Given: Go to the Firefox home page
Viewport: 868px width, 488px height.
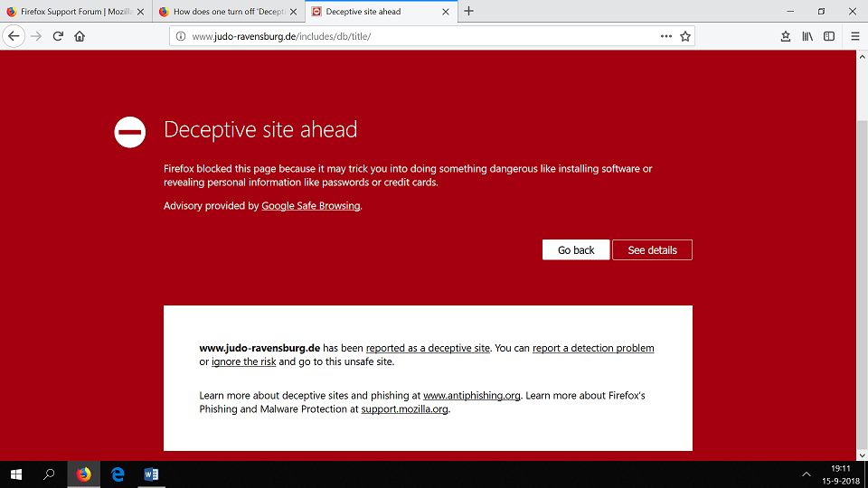Looking at the screenshot, I should click(x=80, y=36).
